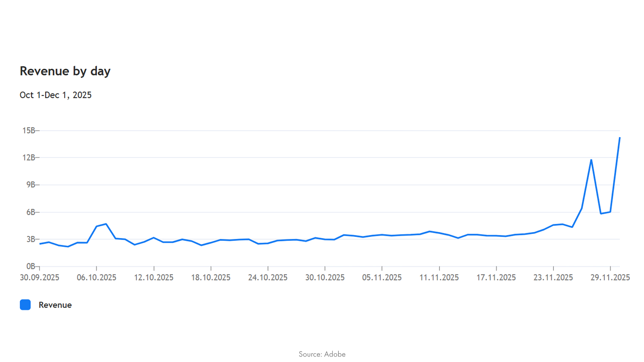Select the 18.10.2025 x-axis date label
The width and height of the screenshot is (644, 362).
211,278
